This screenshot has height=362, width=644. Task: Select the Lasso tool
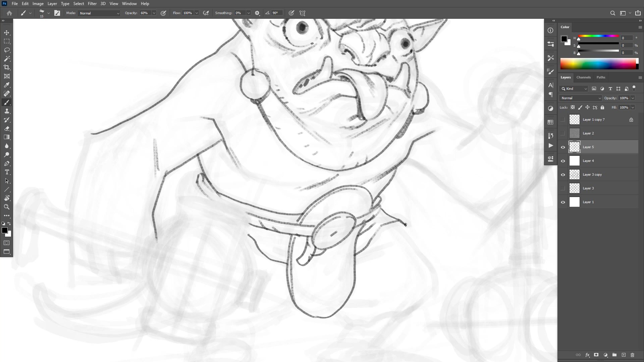pos(7,50)
